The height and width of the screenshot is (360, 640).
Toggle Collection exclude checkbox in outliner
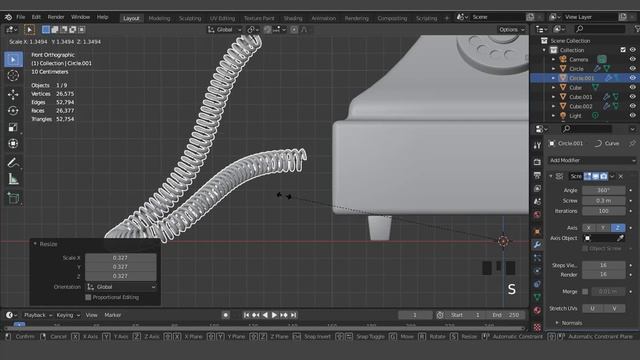click(623, 50)
